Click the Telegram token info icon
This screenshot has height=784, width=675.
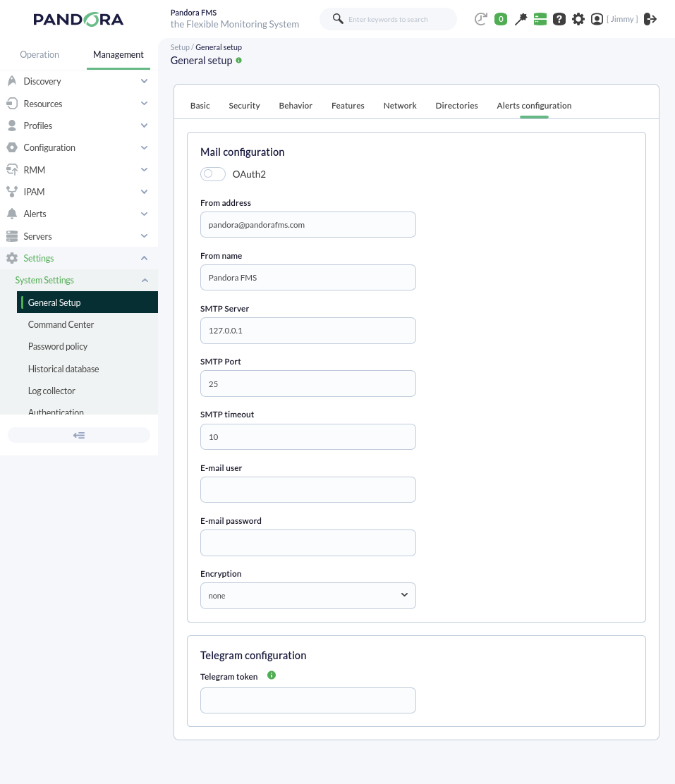272,675
